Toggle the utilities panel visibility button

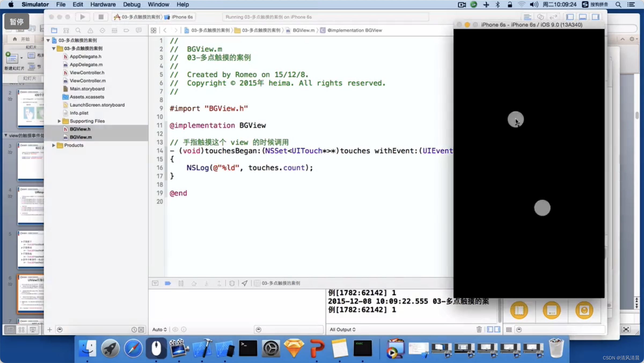click(x=595, y=17)
